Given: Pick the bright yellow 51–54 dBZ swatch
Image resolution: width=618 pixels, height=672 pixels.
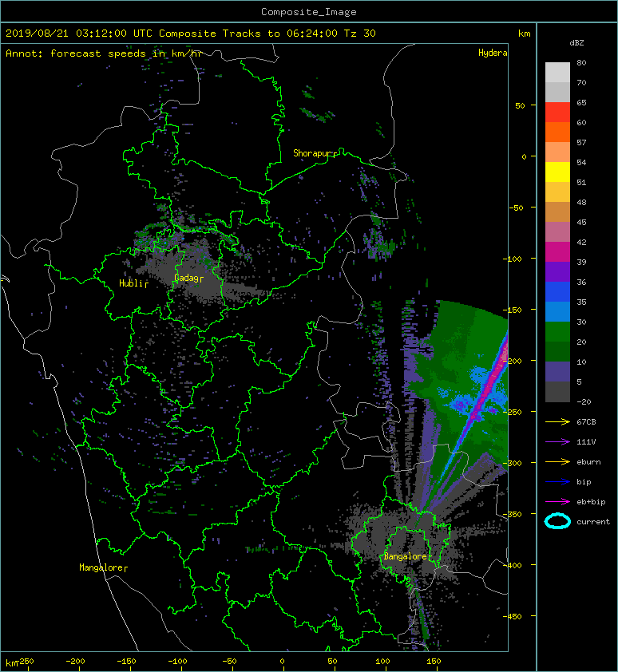Looking at the screenshot, I should pyautogui.click(x=557, y=172).
